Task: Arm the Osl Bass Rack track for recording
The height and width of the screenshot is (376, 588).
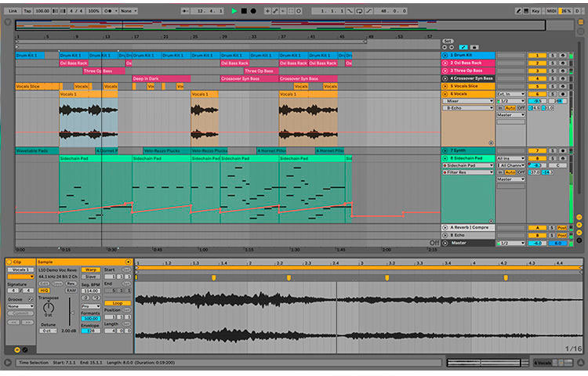Action: click(562, 63)
